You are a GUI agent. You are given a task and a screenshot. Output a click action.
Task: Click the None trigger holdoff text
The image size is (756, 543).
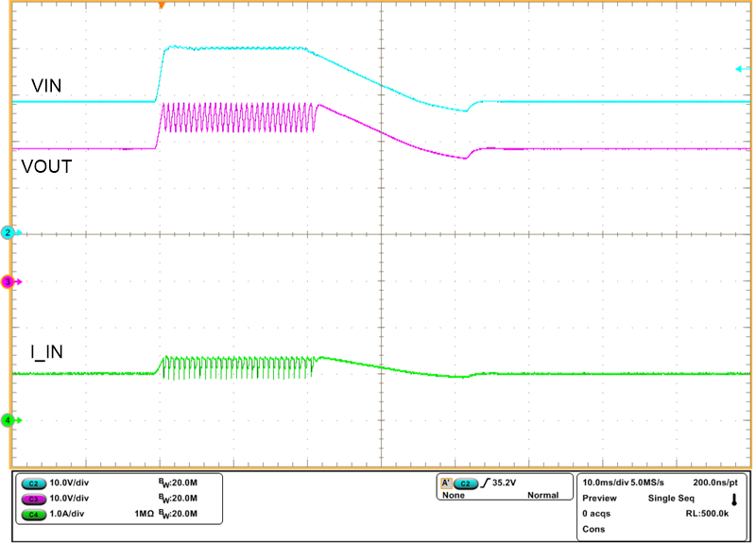454,495
